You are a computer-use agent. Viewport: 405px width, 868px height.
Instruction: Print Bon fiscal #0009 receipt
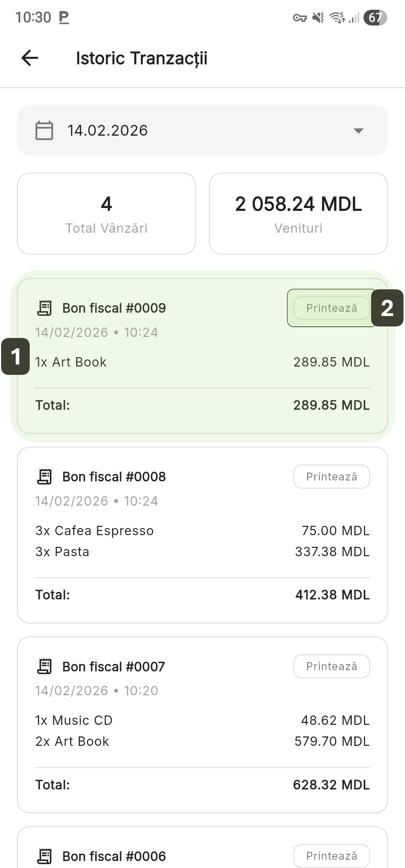point(331,308)
